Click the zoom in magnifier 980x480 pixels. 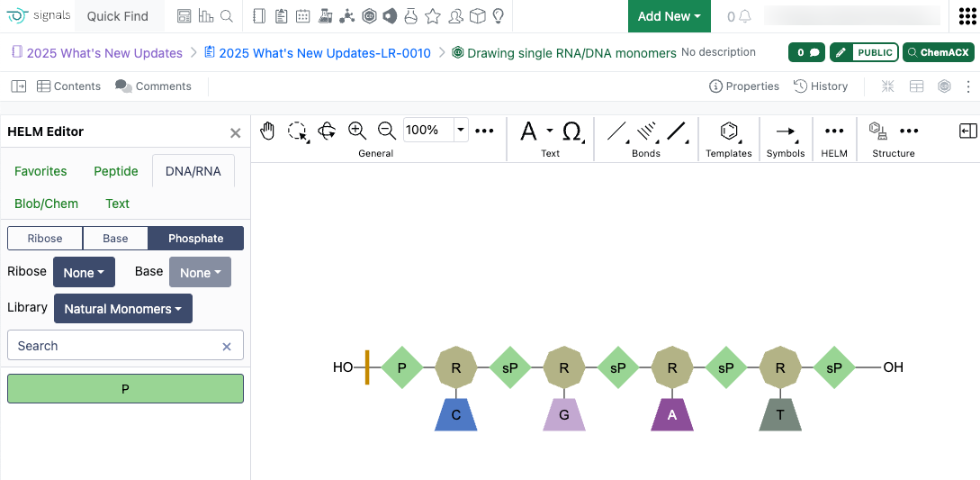357,131
